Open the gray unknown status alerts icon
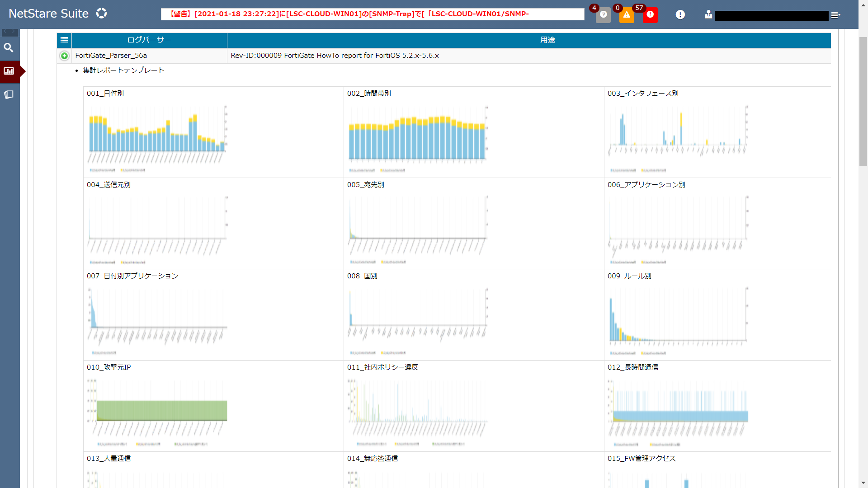 (603, 15)
